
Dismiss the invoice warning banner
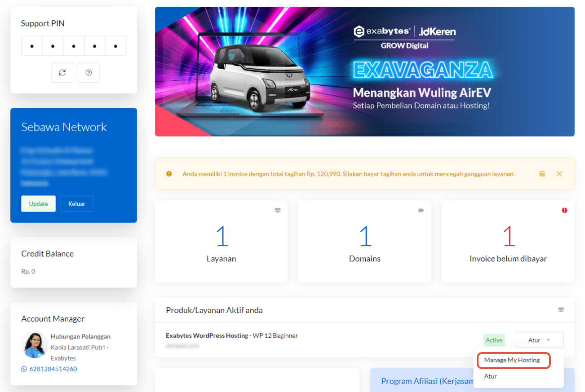coord(559,174)
